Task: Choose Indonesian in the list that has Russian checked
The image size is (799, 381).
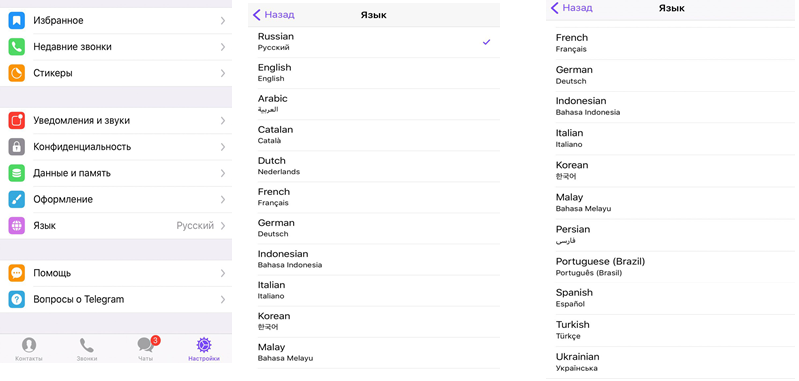Action: tap(375, 259)
